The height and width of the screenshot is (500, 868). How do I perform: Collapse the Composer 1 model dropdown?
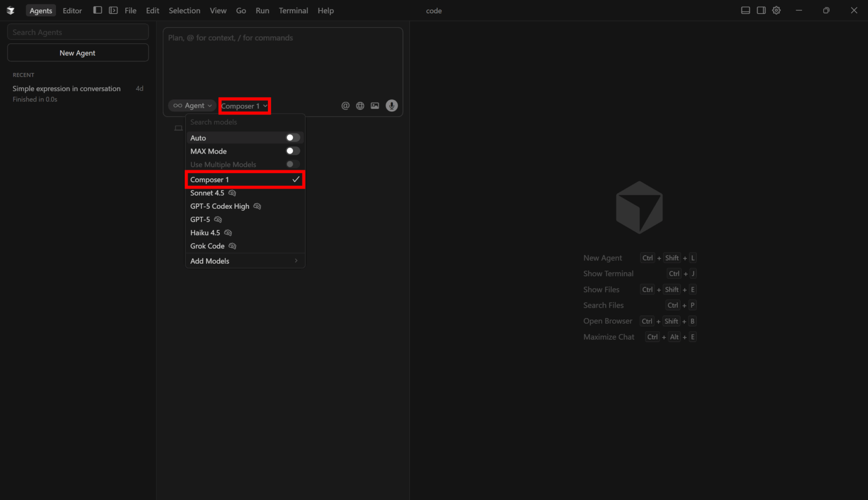tap(244, 106)
